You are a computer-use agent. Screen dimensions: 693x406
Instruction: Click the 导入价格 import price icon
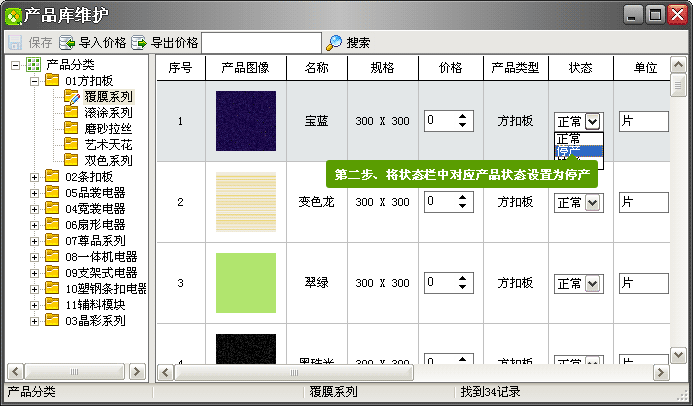coord(68,43)
